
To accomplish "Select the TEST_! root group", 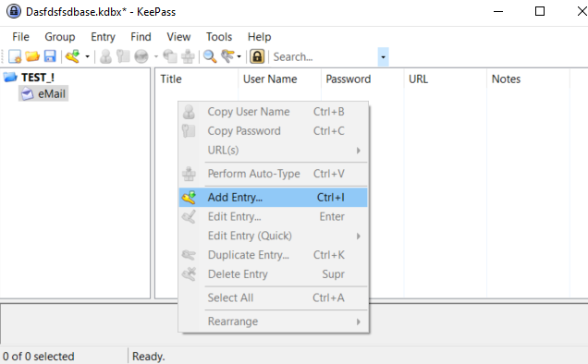I will coord(38,78).
